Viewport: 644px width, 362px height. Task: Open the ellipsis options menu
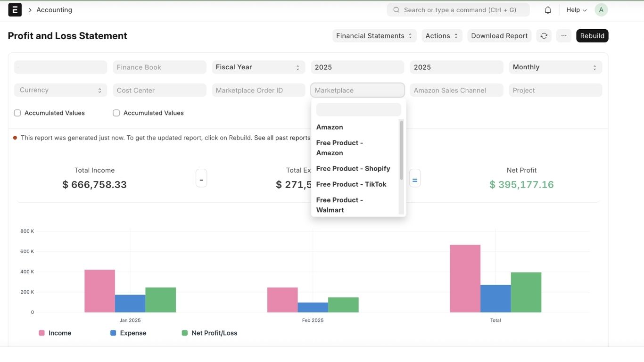pos(564,35)
